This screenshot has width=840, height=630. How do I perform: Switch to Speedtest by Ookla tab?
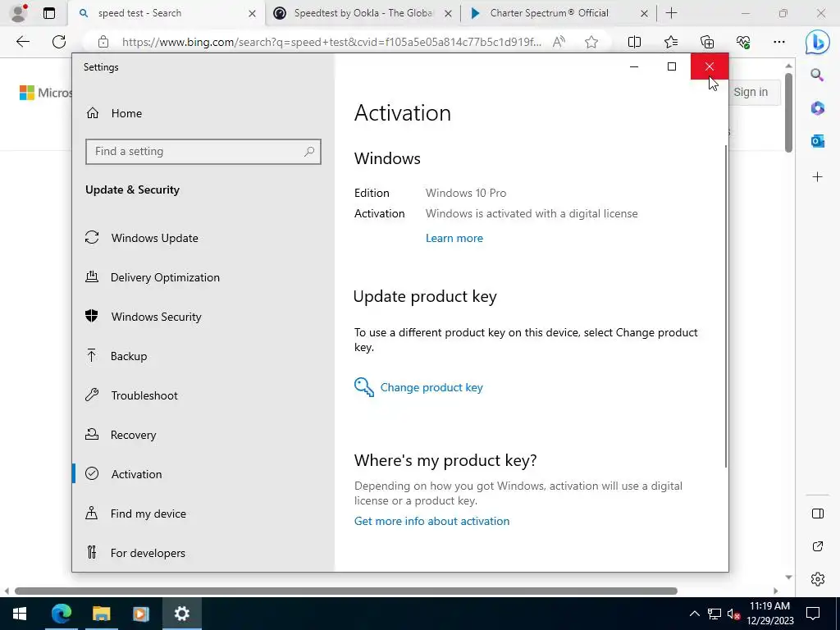[x=362, y=13]
